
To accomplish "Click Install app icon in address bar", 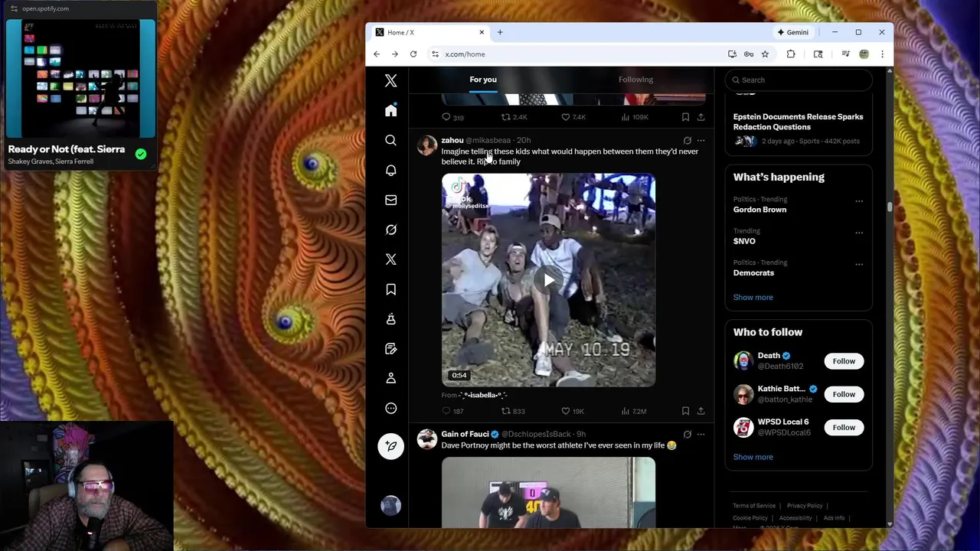I will point(733,54).
